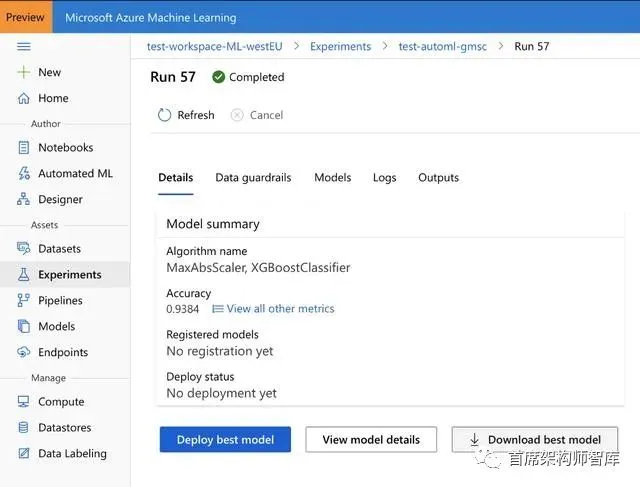Open Models from the sidebar Assets
The image size is (640, 487).
click(x=57, y=326)
